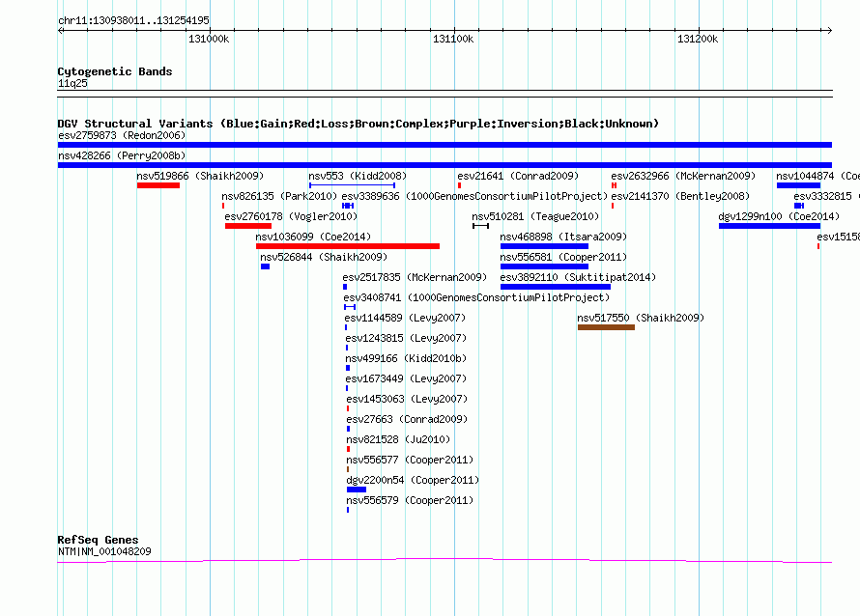Viewport: 860px width, 616px height.
Task: Click the ruler's left arrow end
Action: [60, 30]
